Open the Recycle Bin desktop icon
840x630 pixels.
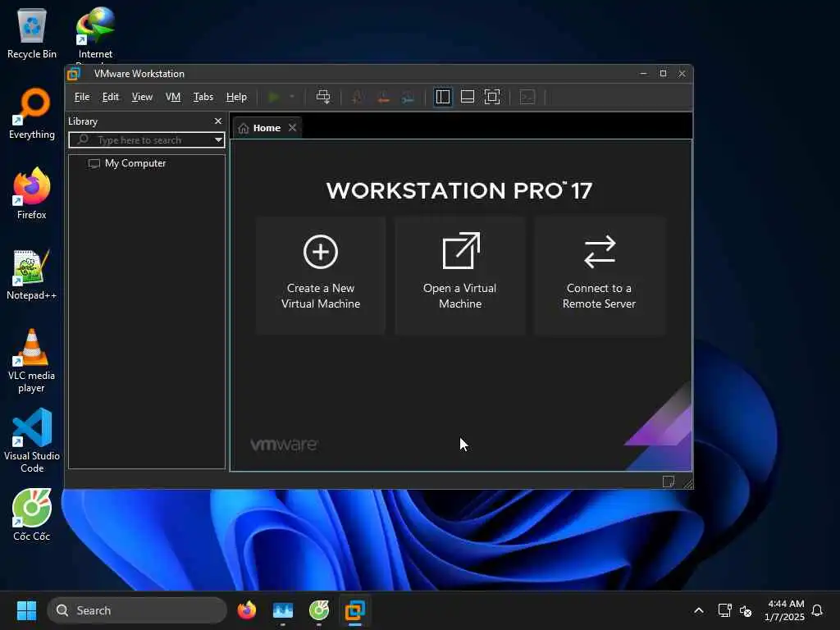pos(32,33)
